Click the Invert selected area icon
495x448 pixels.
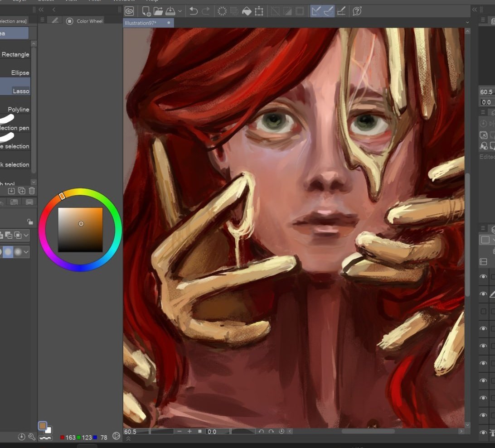tap(287, 11)
